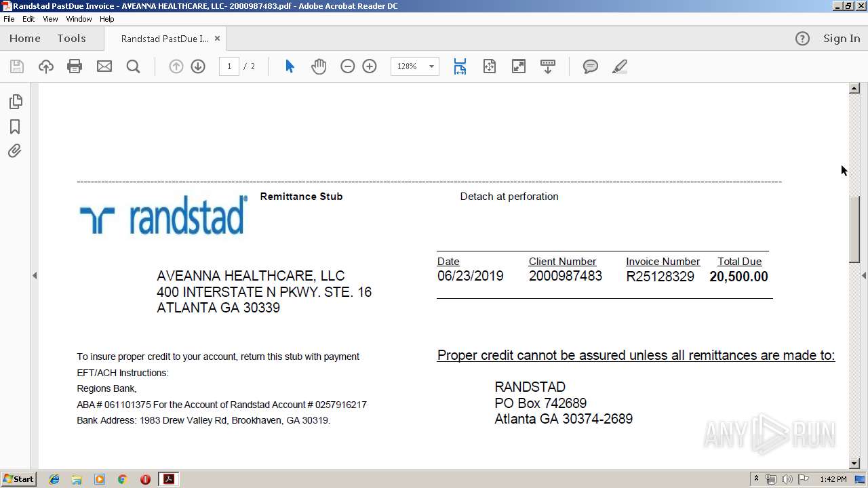This screenshot has height=488, width=868.
Task: Click client number 2000987483
Action: click(x=566, y=277)
